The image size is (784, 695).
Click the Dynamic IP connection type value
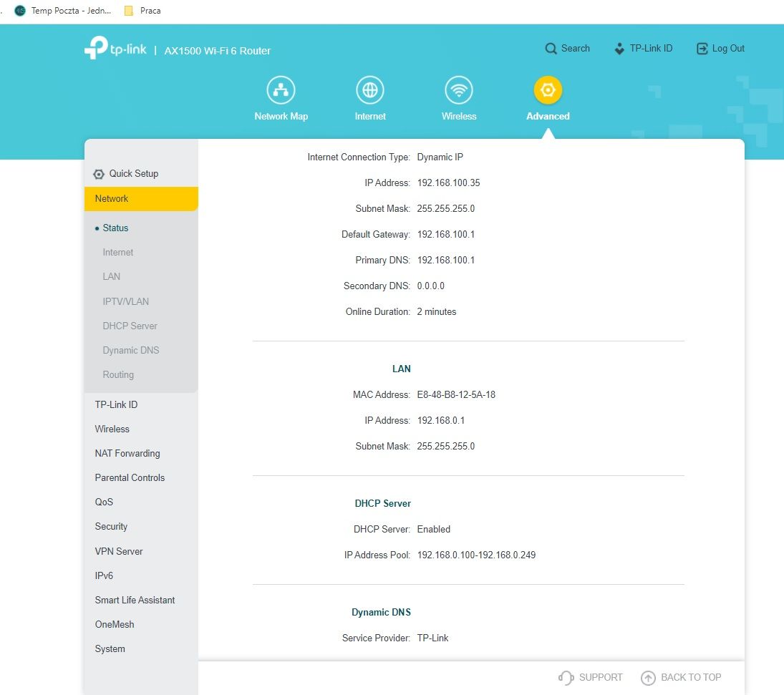click(x=440, y=157)
